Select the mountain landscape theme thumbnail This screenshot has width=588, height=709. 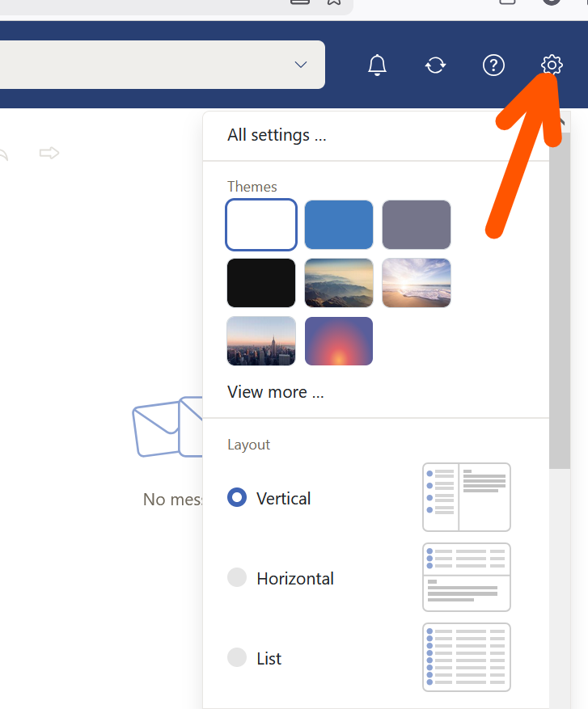click(339, 283)
